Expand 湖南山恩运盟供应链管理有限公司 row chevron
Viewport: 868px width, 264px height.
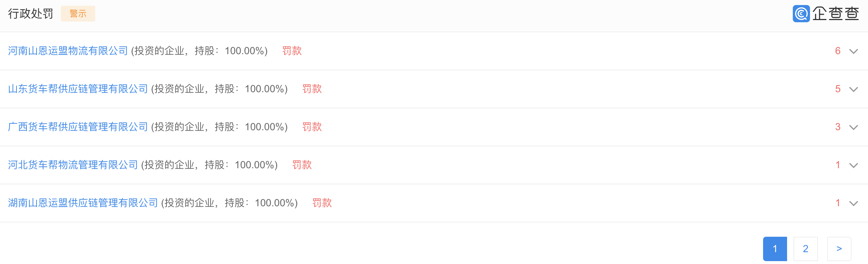tap(854, 203)
